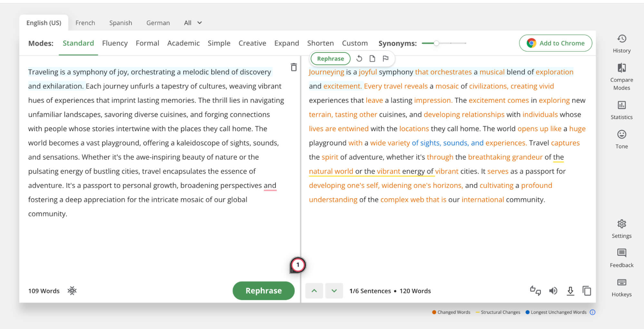Click output word 'international'

click(x=483, y=200)
